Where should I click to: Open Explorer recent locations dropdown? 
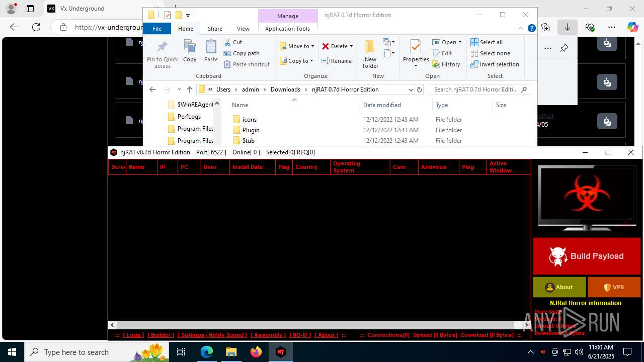tap(179, 89)
